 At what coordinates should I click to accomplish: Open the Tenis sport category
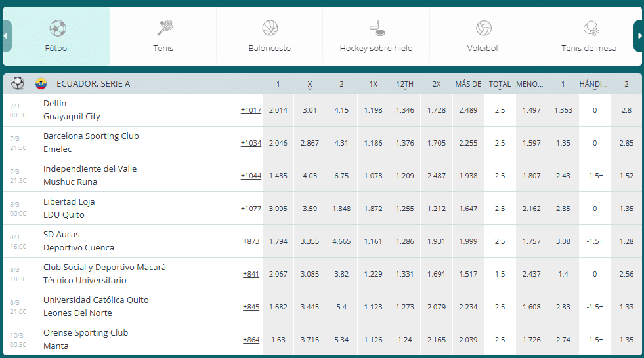click(x=163, y=36)
